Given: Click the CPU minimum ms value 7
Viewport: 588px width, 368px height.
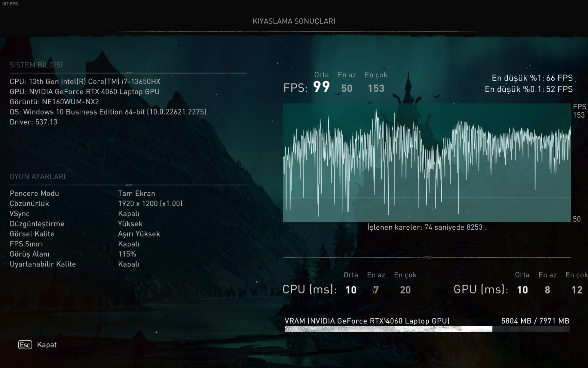Looking at the screenshot, I should (x=376, y=290).
